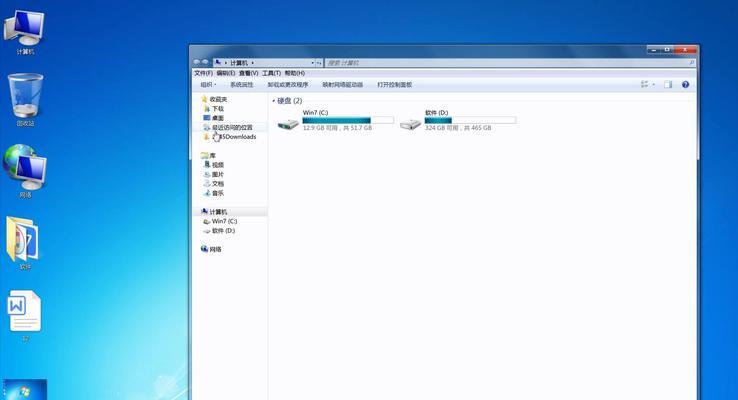The image size is (738, 400).
Task: Click the C: drive usage bar
Action: tap(348, 120)
